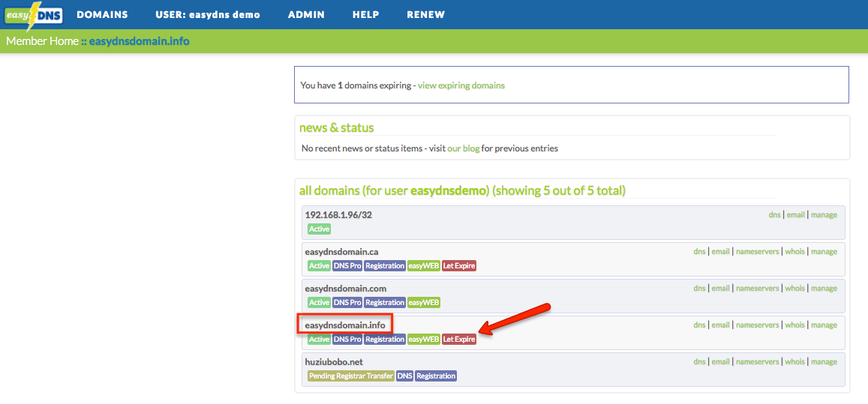Click Active badge under easydnsdomain.com
Screen dimensions: 868x404
point(320,303)
